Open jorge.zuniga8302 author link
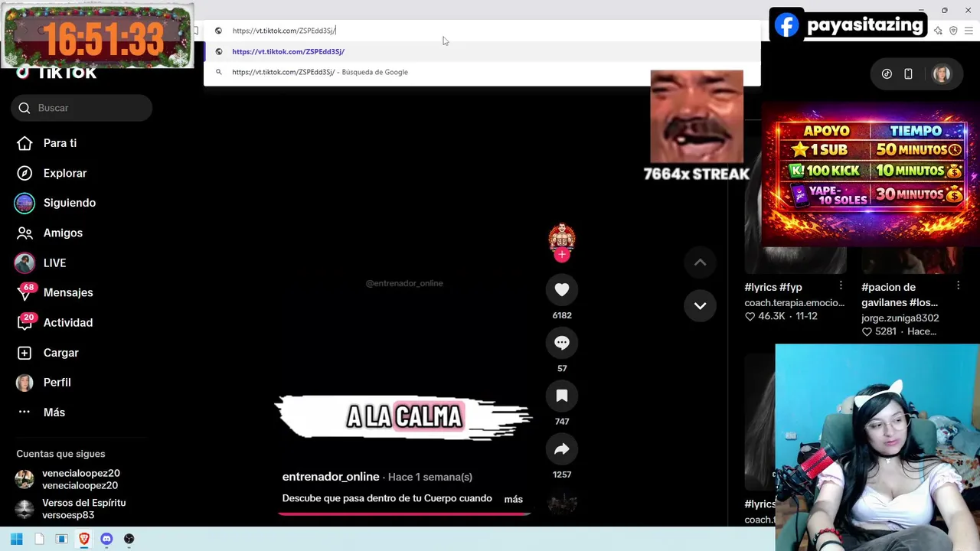 click(900, 318)
